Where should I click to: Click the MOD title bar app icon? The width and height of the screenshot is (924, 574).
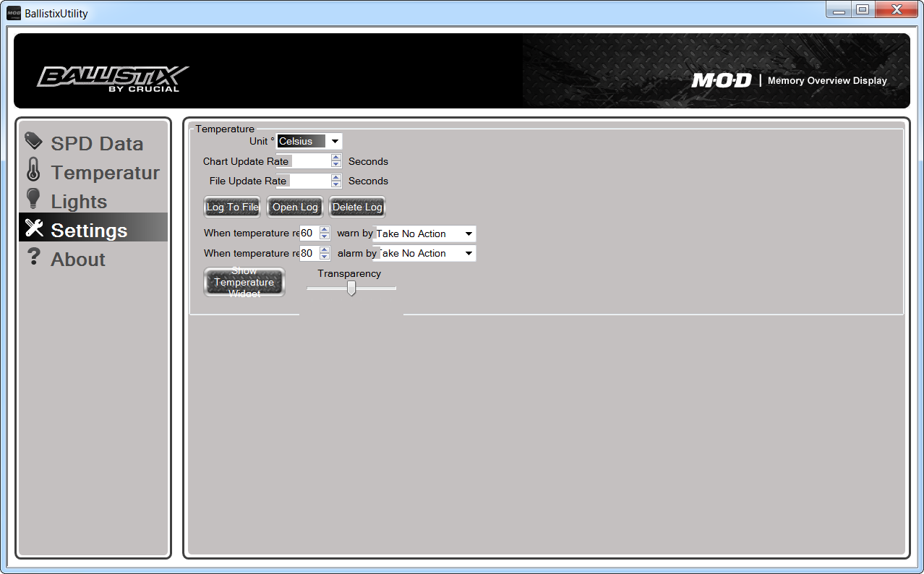tap(14, 13)
